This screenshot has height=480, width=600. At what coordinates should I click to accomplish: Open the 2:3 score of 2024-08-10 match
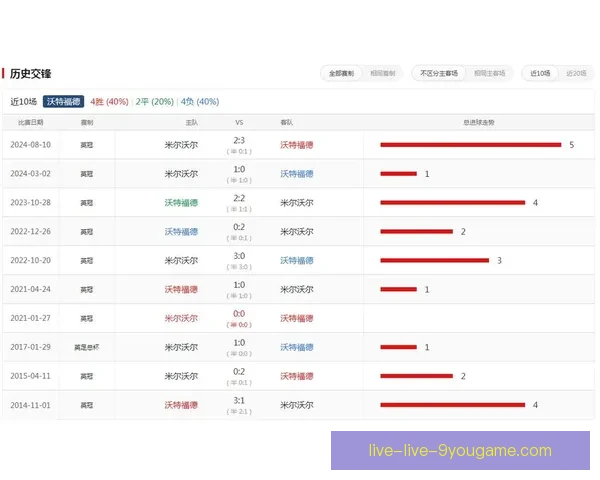(239, 140)
